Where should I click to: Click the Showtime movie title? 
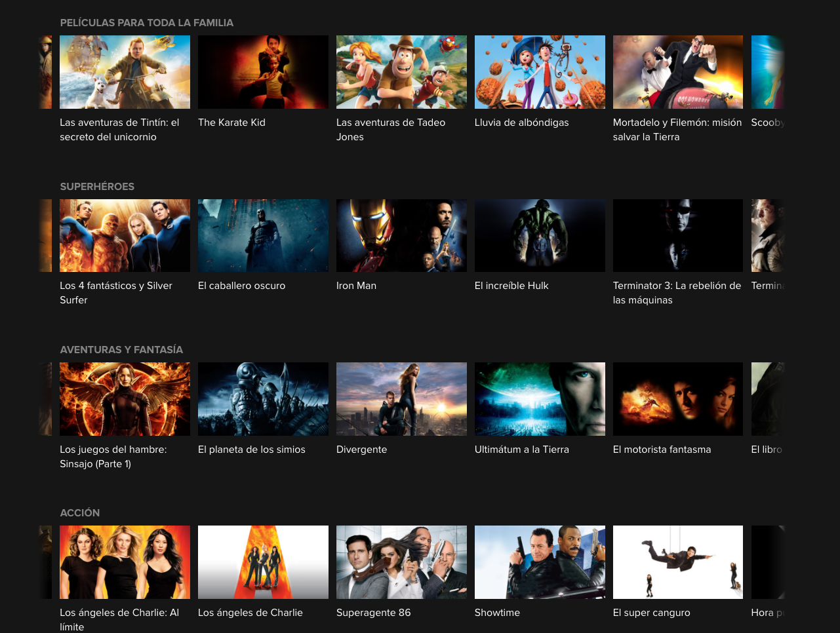pyautogui.click(x=497, y=613)
